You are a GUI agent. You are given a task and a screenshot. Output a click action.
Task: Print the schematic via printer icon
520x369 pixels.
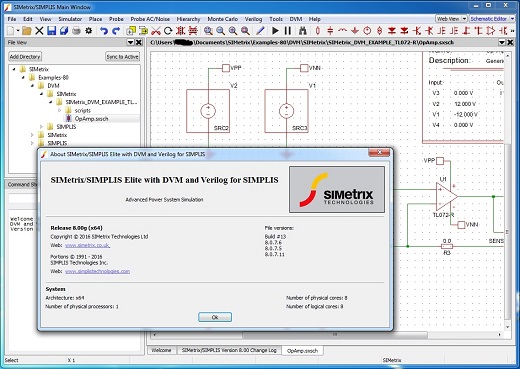(76, 31)
